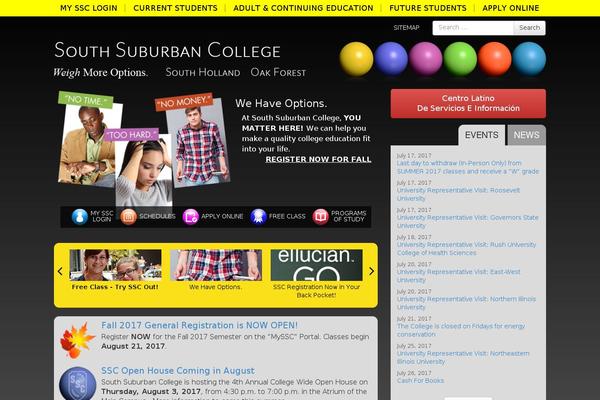Select Apply Online in top bar
600x400 pixels.
(511, 8)
